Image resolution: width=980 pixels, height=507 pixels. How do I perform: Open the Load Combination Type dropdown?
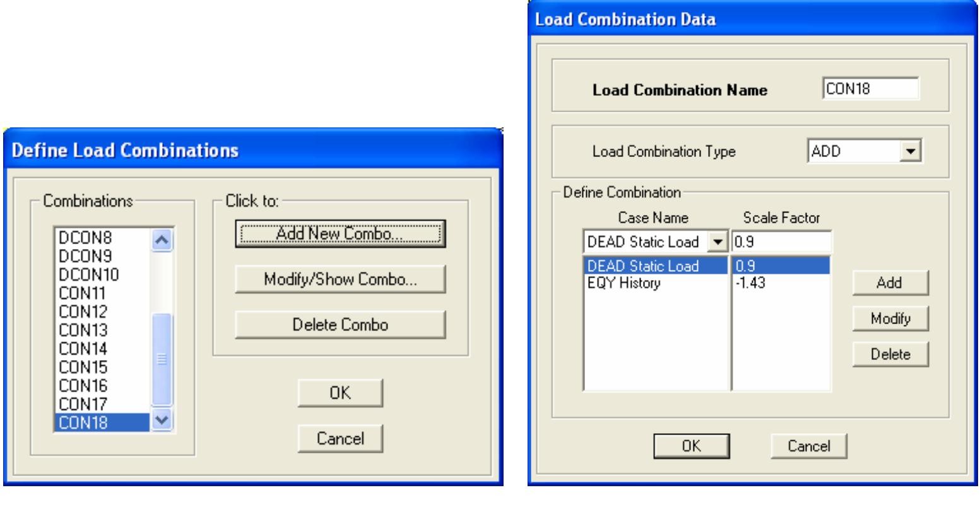point(909,151)
